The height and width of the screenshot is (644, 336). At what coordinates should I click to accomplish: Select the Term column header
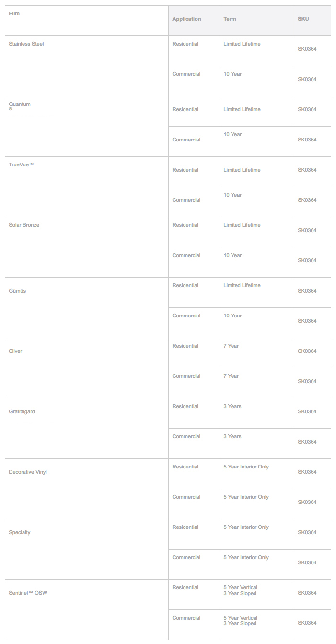(230, 19)
